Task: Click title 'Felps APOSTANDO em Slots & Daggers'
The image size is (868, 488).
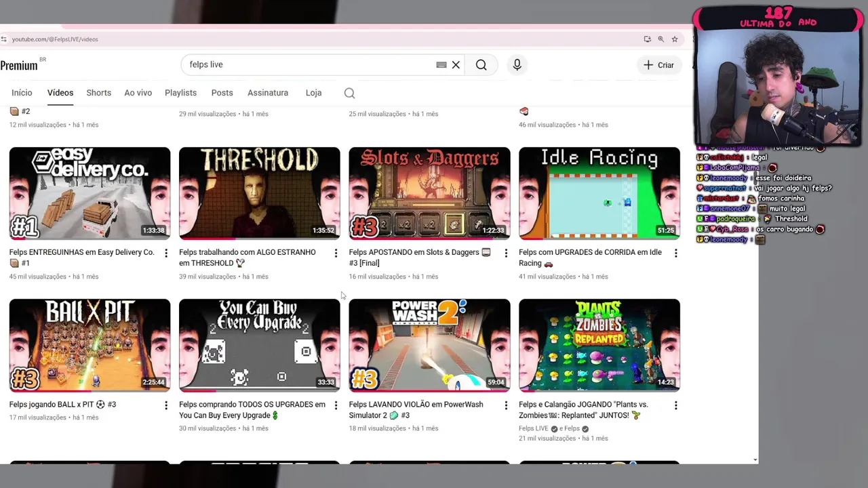Action: coord(419,258)
